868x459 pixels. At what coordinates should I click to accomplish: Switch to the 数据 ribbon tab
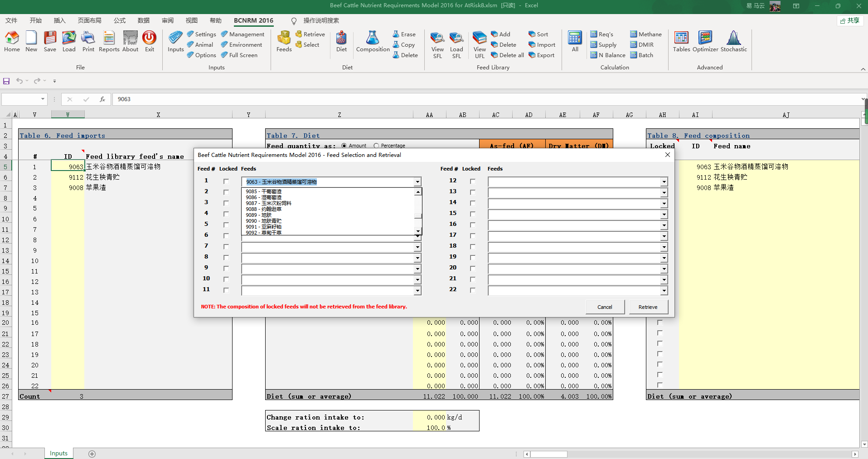[144, 20]
